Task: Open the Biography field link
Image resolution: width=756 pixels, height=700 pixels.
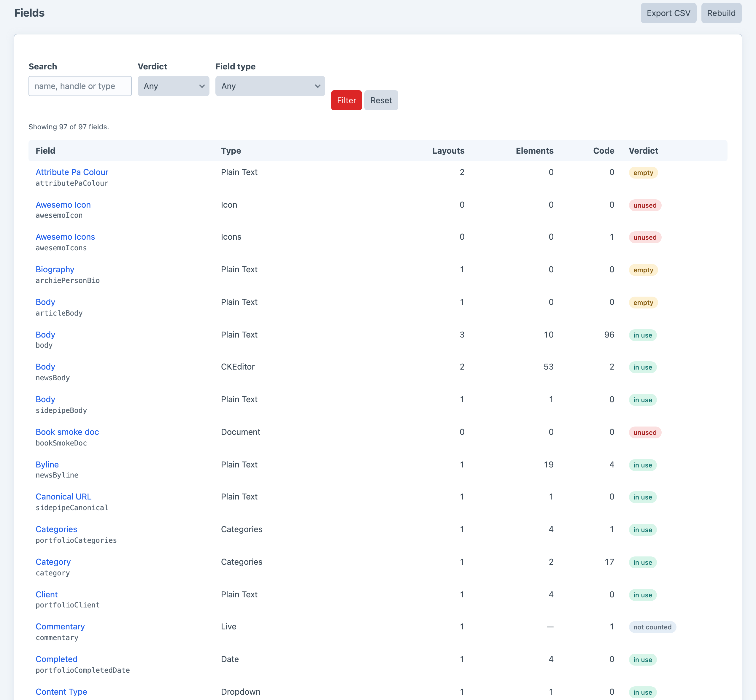Action: (x=55, y=269)
